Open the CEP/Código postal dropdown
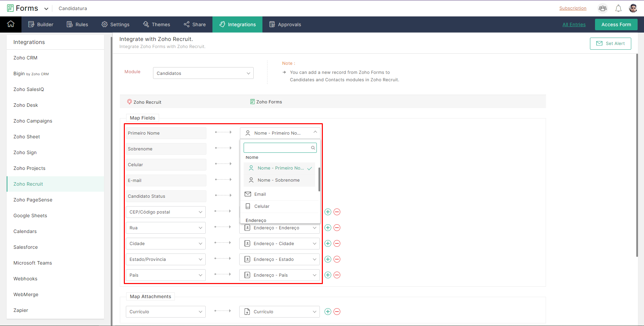Image resolution: width=644 pixels, height=326 pixels. pyautogui.click(x=166, y=212)
